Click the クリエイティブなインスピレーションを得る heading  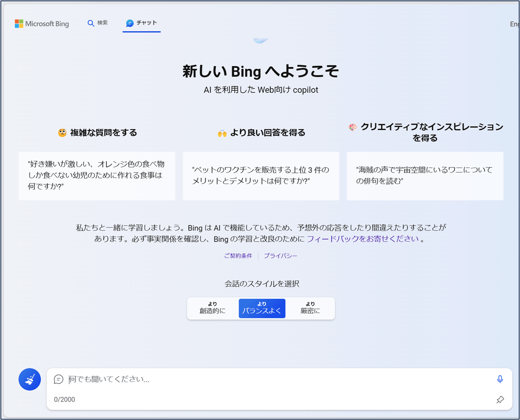point(426,132)
